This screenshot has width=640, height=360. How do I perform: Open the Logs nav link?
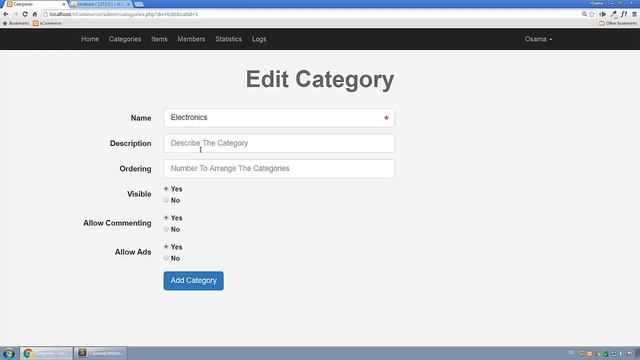click(259, 39)
